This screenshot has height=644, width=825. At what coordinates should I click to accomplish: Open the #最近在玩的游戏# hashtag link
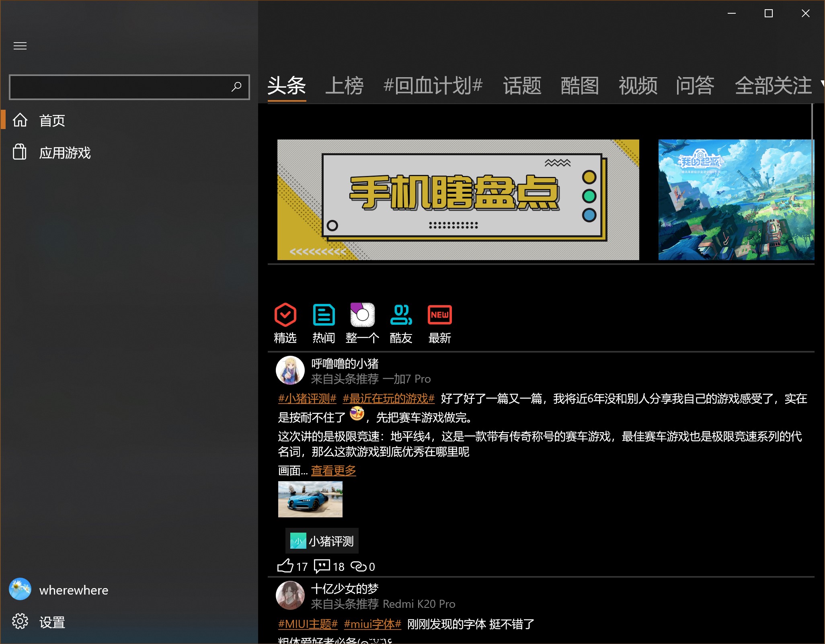point(388,398)
